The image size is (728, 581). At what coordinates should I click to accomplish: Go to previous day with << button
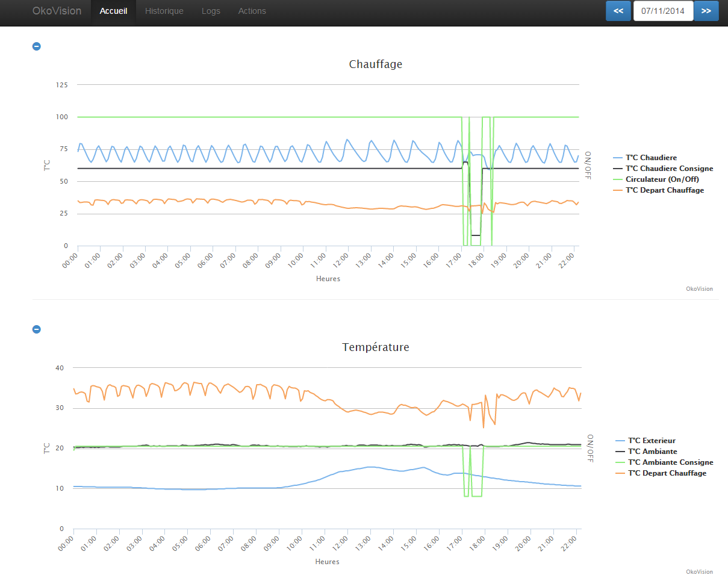(618, 11)
